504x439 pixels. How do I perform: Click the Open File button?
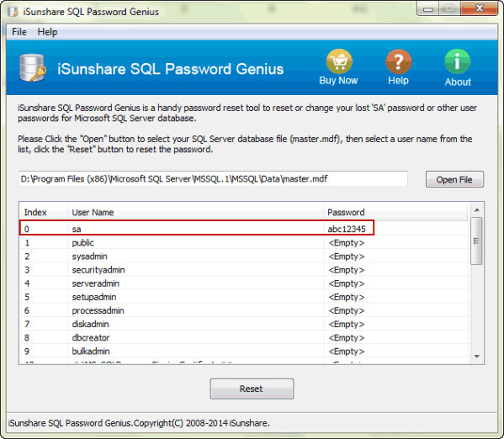click(x=454, y=179)
